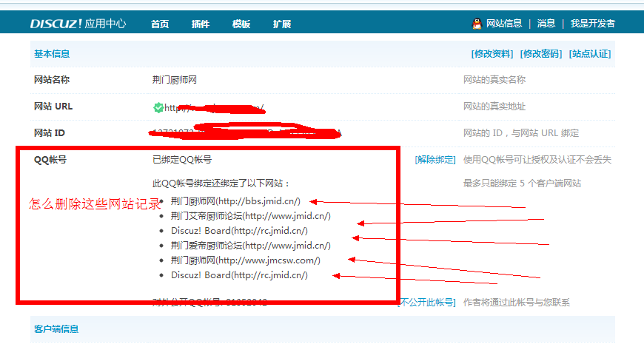Image resolution: width=644 pixels, height=347 pixels.
Task: Click the 网站的真实名称 hint text
Action: (x=494, y=80)
